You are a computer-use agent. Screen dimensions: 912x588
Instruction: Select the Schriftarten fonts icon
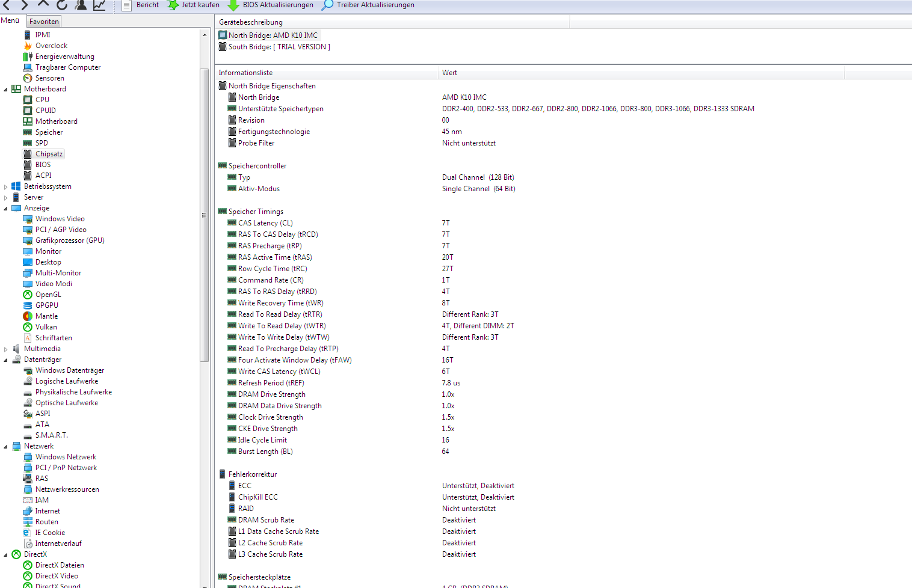point(28,338)
